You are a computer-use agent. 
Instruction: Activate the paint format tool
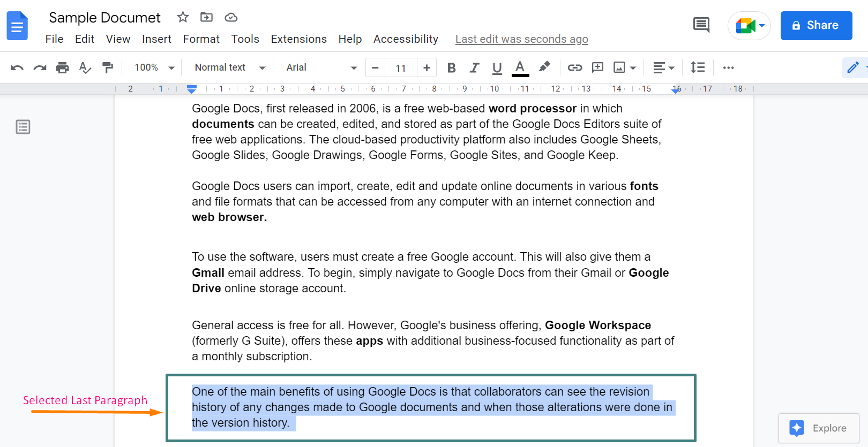[108, 67]
